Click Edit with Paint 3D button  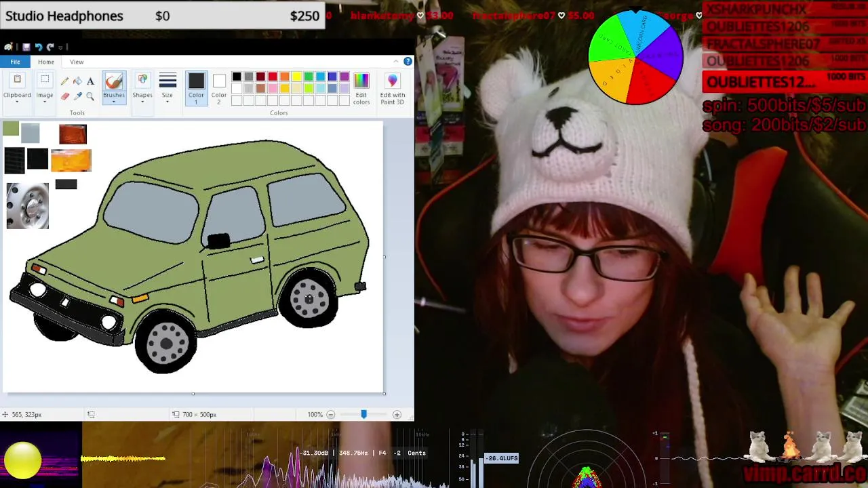393,88
